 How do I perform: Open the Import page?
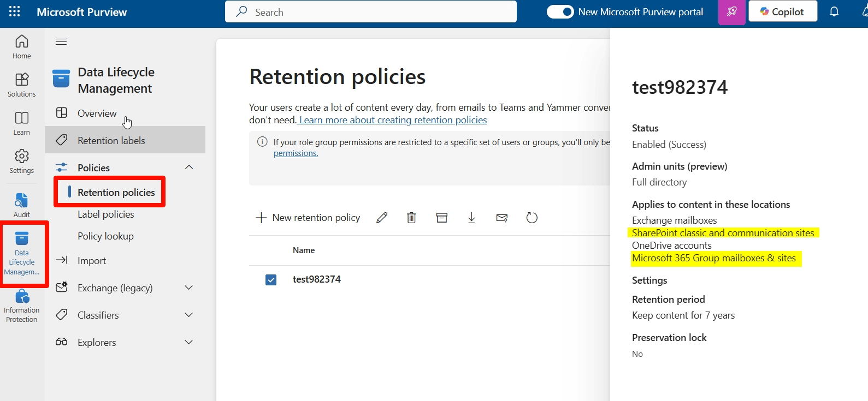tap(92, 260)
